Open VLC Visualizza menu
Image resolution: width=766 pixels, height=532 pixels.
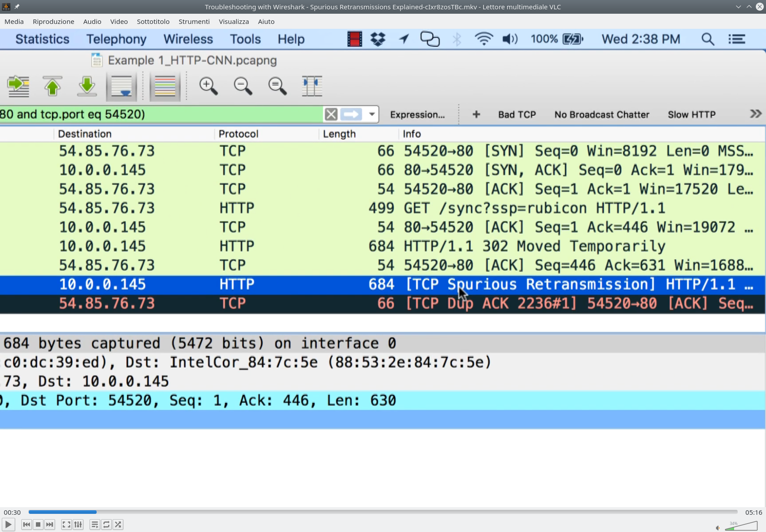coord(234,21)
